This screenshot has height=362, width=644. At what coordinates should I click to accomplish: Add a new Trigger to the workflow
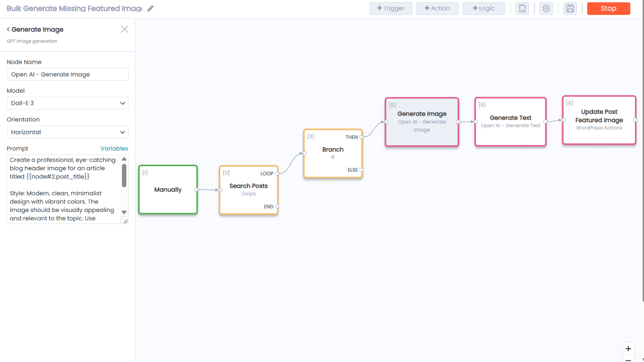(390, 8)
